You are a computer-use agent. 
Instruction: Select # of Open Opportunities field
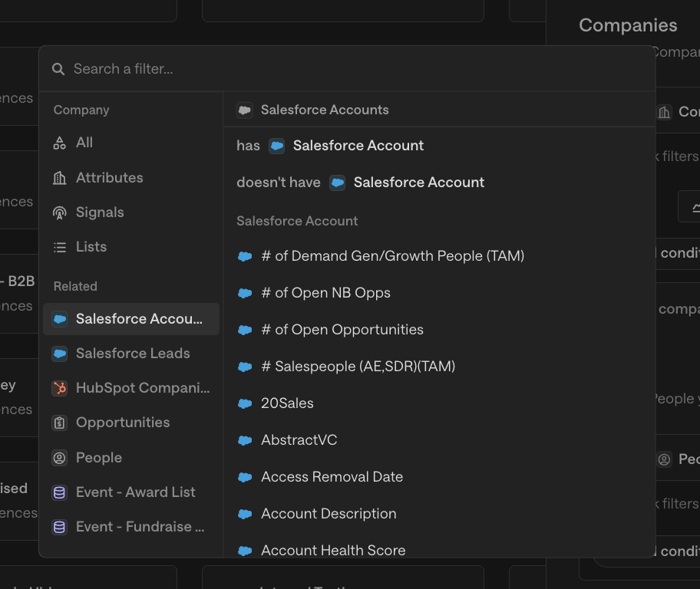[439, 330]
